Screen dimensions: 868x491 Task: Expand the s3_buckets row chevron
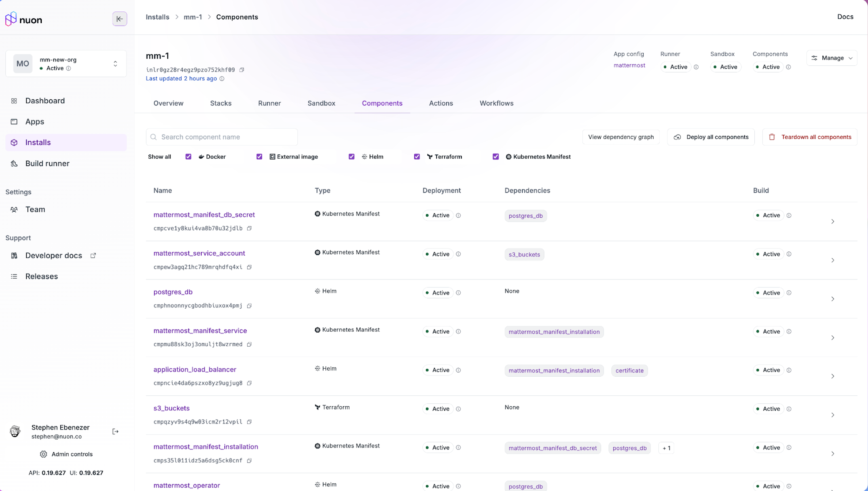tap(833, 415)
